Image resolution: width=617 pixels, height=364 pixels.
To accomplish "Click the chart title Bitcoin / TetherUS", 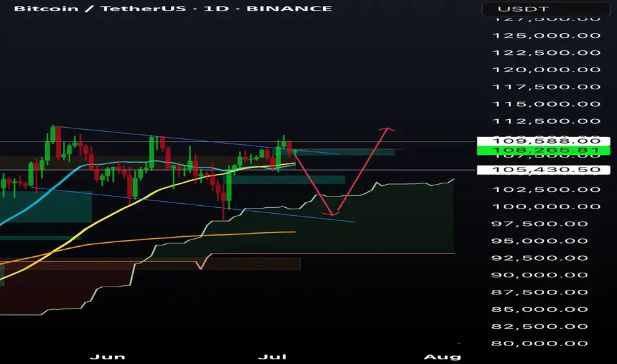I will tap(100, 9).
